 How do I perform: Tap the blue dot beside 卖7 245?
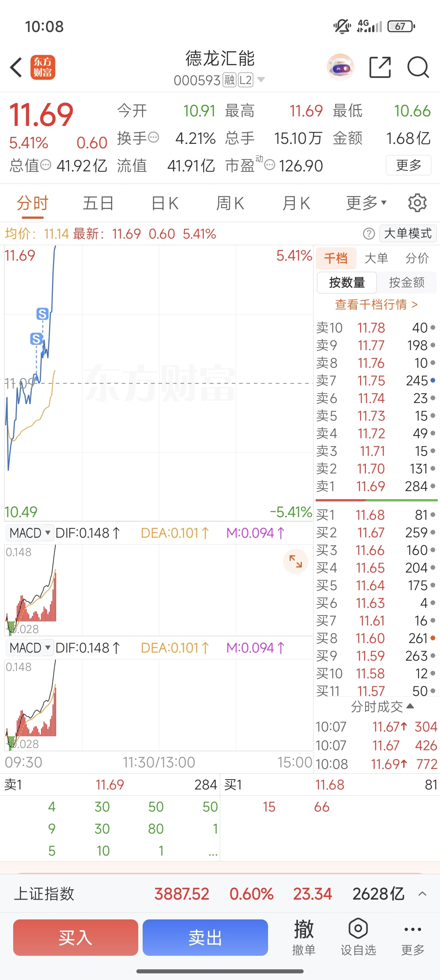(433, 380)
